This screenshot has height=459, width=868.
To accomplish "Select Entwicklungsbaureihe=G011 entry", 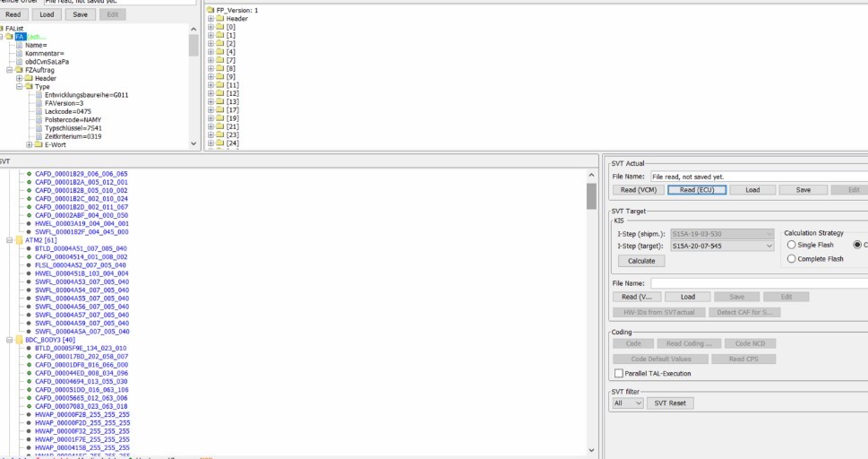I will pos(86,95).
